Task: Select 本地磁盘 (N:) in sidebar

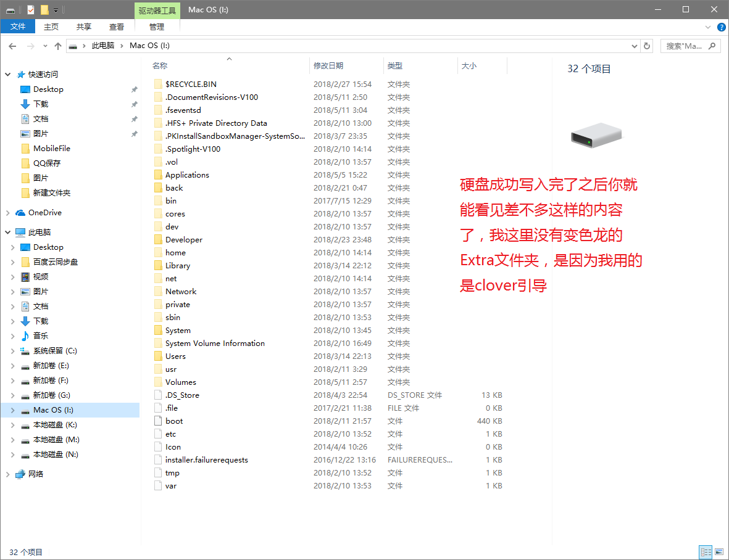Action: (x=56, y=455)
